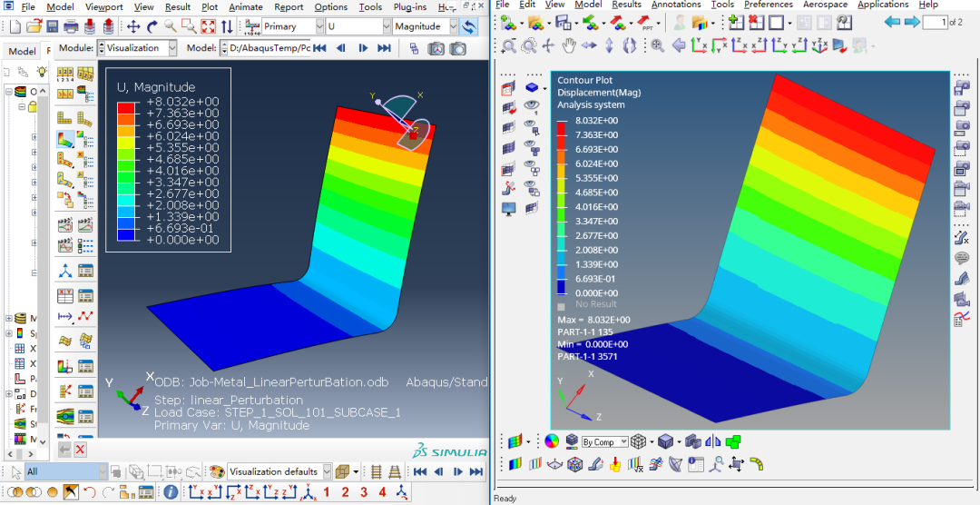Image resolution: width=980 pixels, height=505 pixels.
Task: Step to next frame in Abaqus top toolbar
Action: click(362, 48)
